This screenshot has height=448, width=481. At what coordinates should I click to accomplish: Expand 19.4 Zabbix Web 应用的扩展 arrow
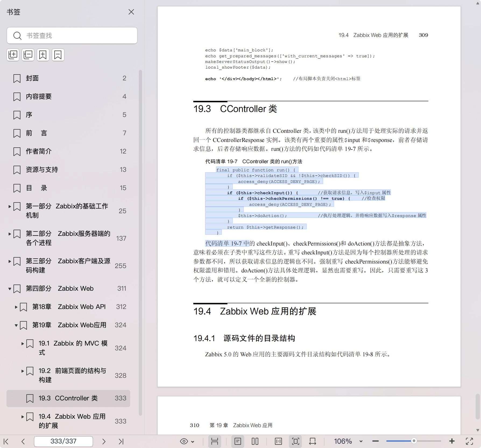click(23, 417)
